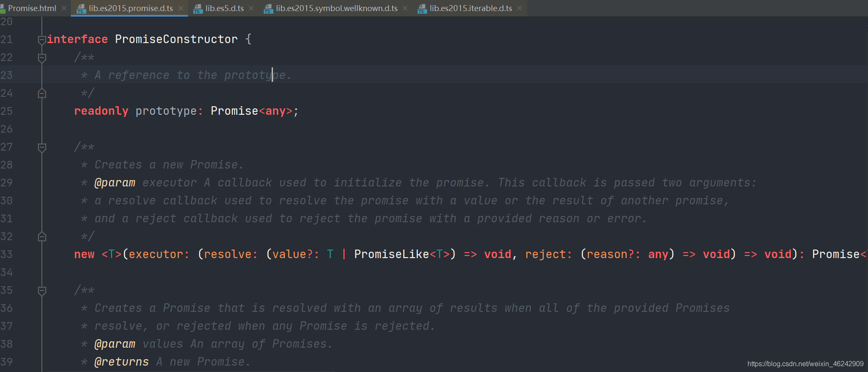The image size is (868, 372).
Task: Open the lib.es5.d.ts tab
Action: (225, 8)
